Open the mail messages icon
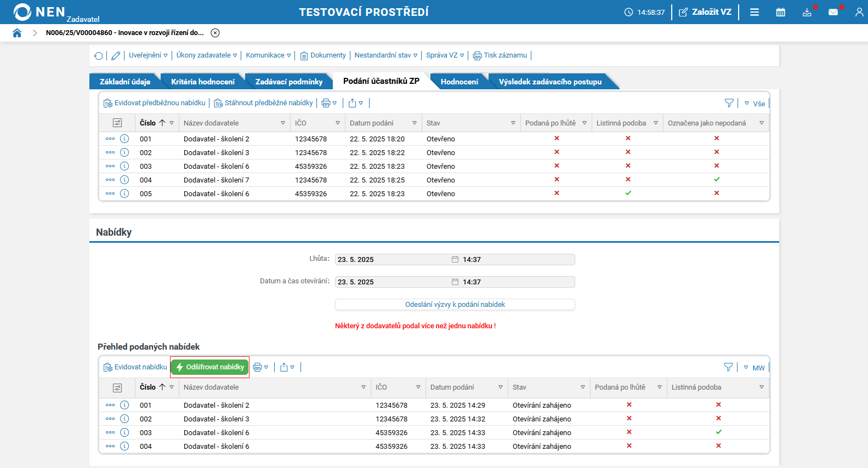This screenshot has width=868, height=468. click(x=833, y=12)
